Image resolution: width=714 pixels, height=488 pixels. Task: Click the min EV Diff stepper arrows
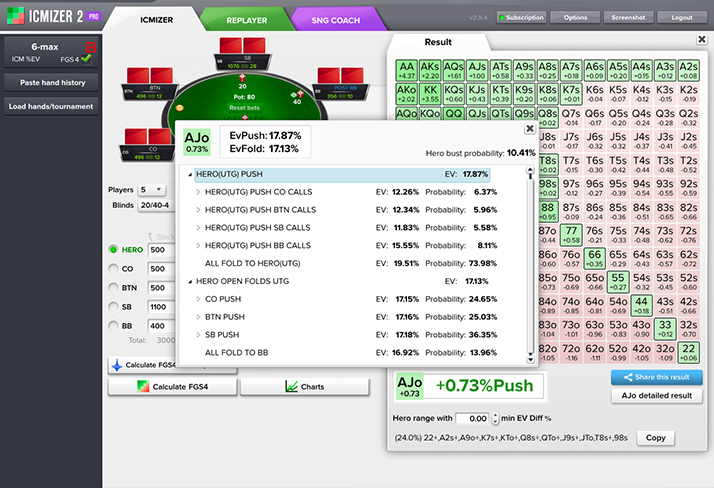click(495, 418)
